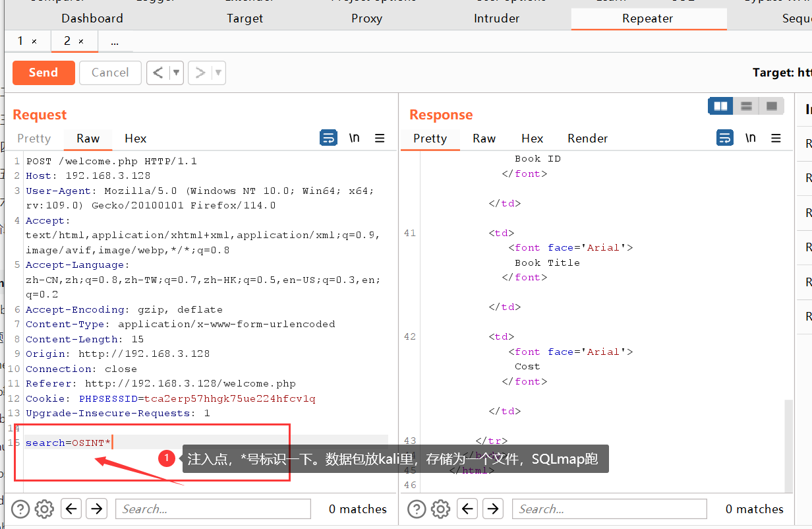Screen dimensions: 812x529
Task: Go back to previous request in history
Action: (x=158, y=73)
